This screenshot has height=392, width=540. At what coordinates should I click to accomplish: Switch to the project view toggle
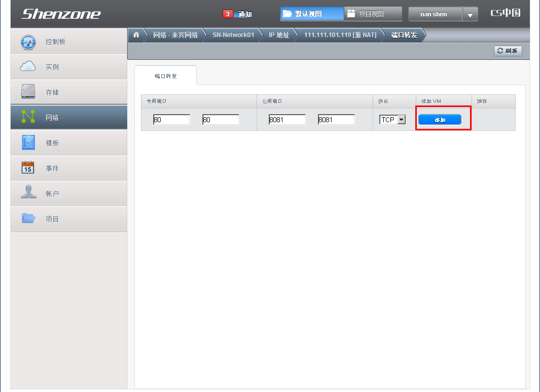(x=373, y=14)
